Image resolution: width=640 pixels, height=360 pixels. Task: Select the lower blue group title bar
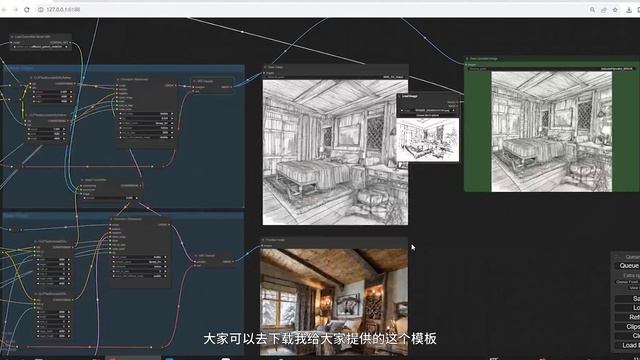point(123,216)
